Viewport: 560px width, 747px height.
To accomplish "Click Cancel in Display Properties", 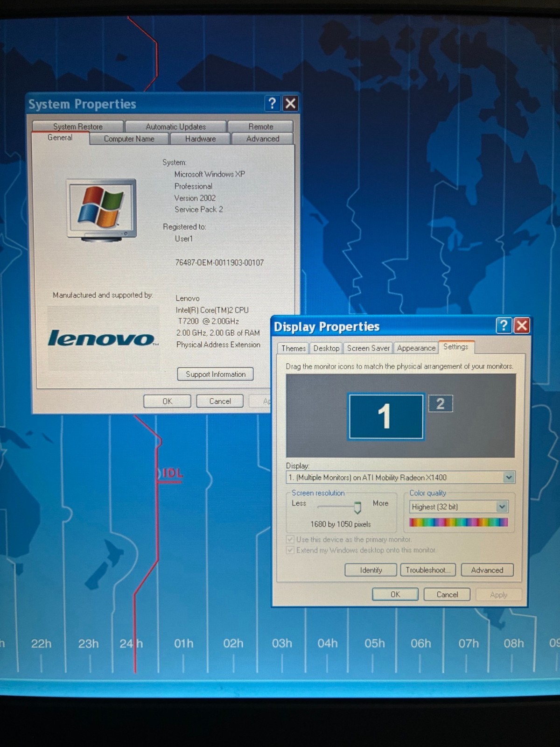I will [447, 594].
